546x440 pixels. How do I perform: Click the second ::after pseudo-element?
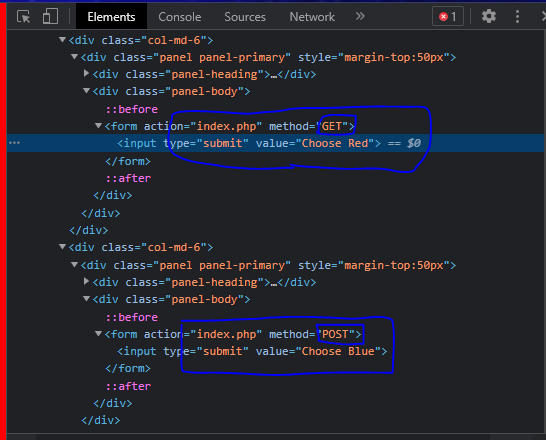click(128, 386)
